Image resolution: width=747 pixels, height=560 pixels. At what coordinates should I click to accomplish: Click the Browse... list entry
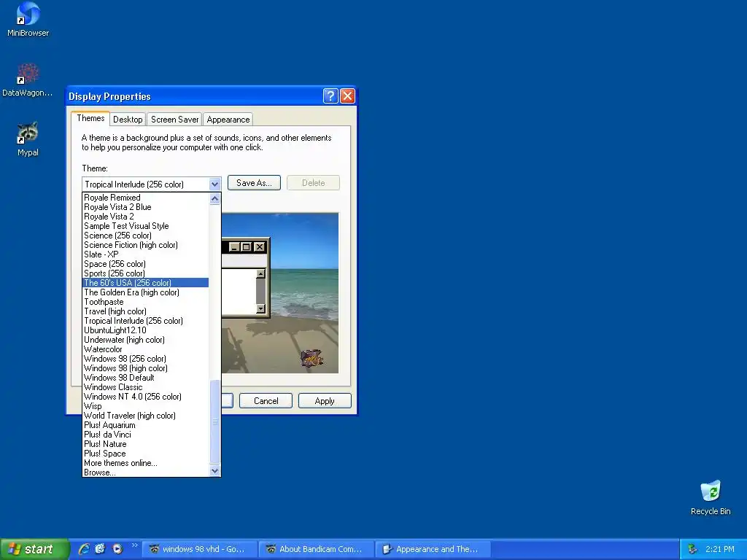[146, 472]
